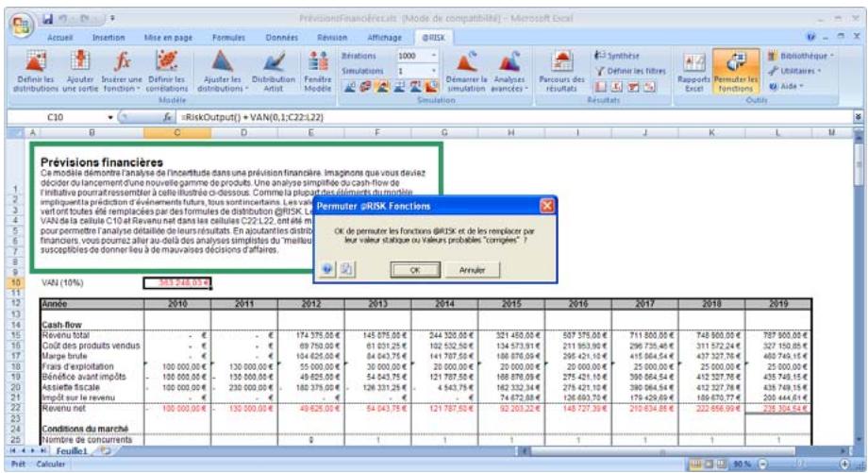Screen dimensions: 868x473
Task: Open the Itérations combo box
Action: click(x=417, y=56)
